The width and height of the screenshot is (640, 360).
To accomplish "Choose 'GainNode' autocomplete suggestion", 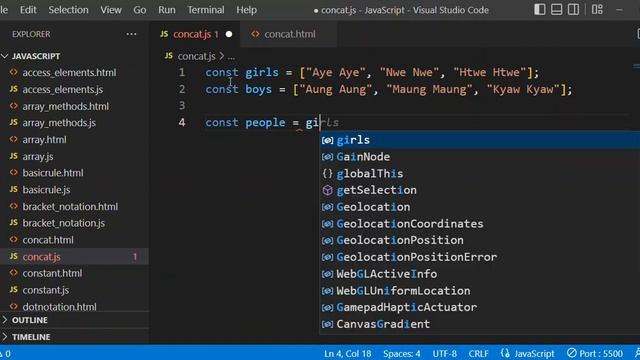I will [x=480, y=157].
